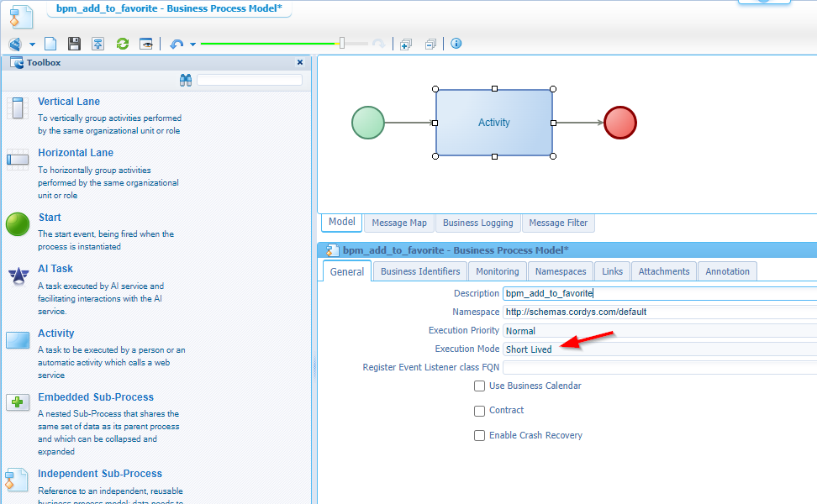This screenshot has width=817, height=504.
Task: Click the Expand all plus icon
Action: click(405, 44)
